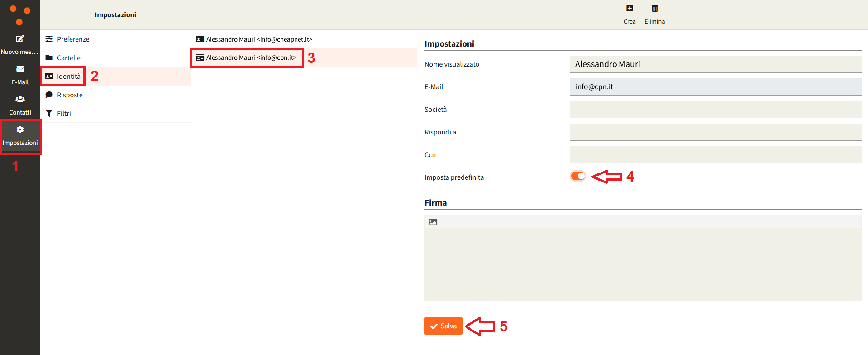868x355 pixels.
Task: Click the Nome visualizzato input field
Action: pyautogui.click(x=715, y=64)
